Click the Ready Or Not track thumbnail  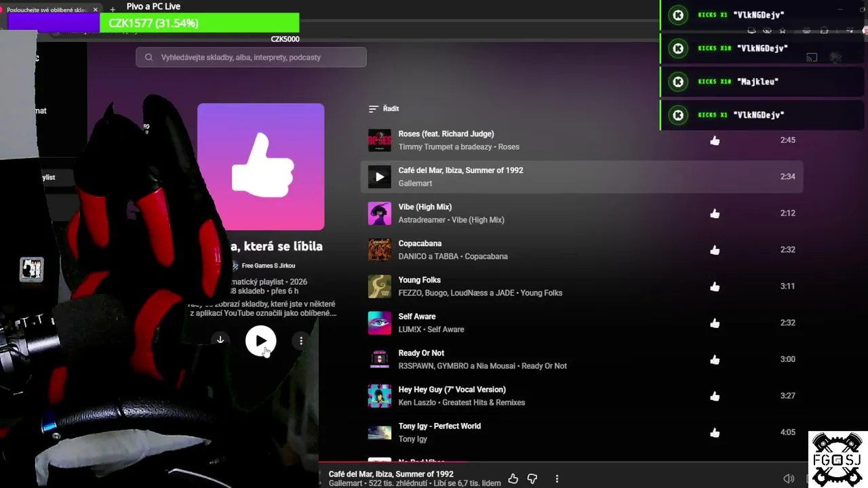tap(380, 360)
